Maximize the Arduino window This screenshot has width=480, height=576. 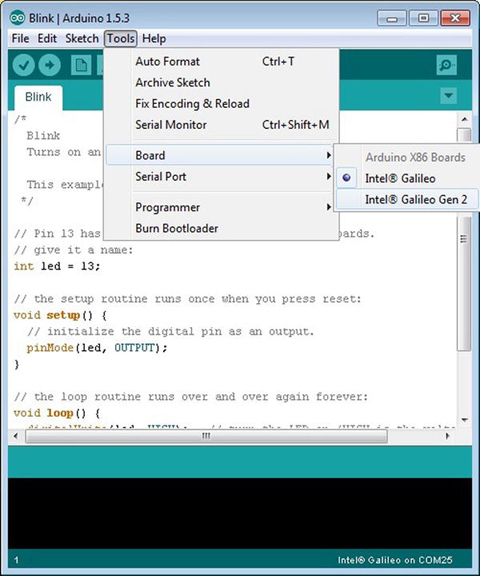(423, 18)
